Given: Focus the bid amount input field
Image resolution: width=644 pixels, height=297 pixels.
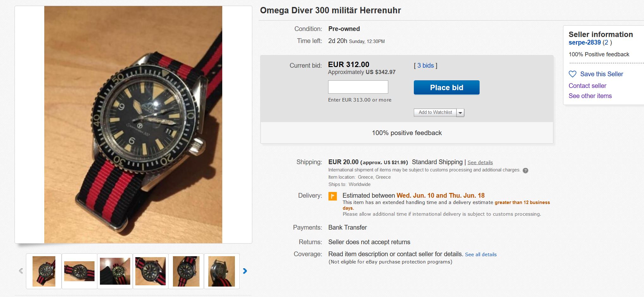Looking at the screenshot, I should coord(358,87).
